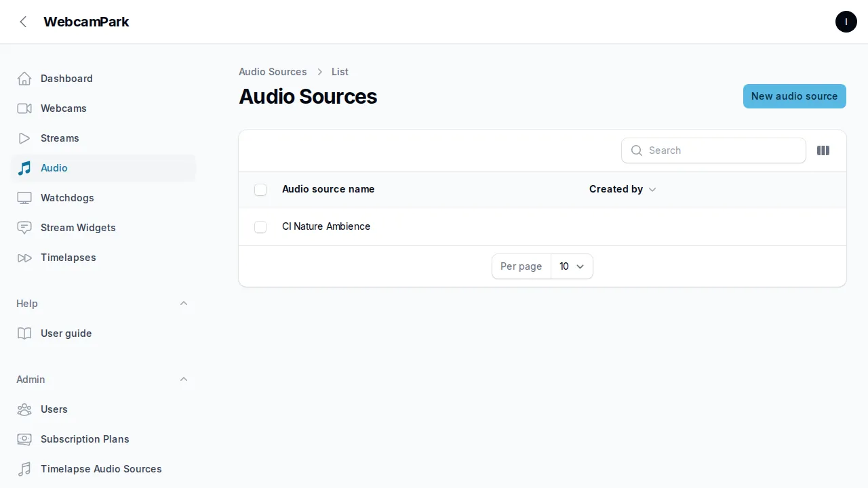Click the Timelapses fast-forward icon

click(24, 258)
